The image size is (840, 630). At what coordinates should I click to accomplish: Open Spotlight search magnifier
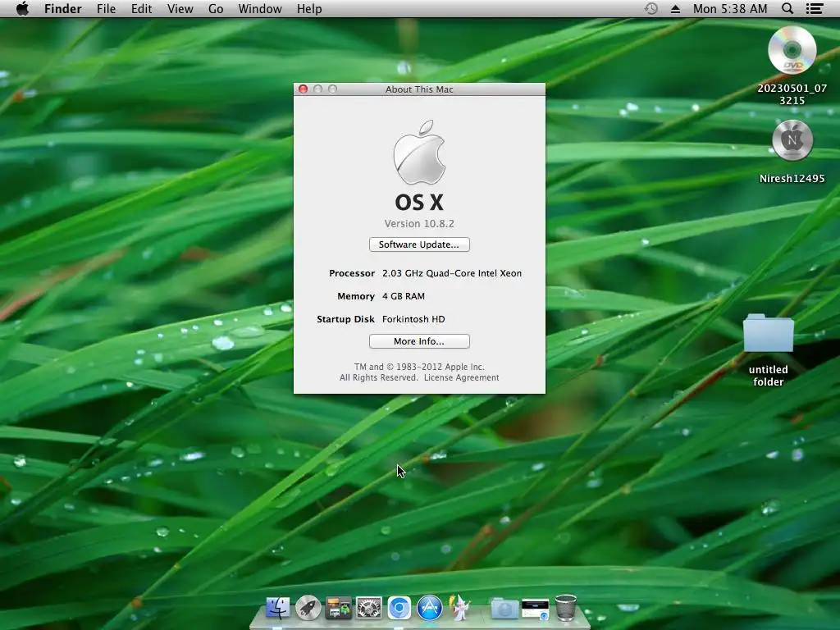[x=787, y=8]
